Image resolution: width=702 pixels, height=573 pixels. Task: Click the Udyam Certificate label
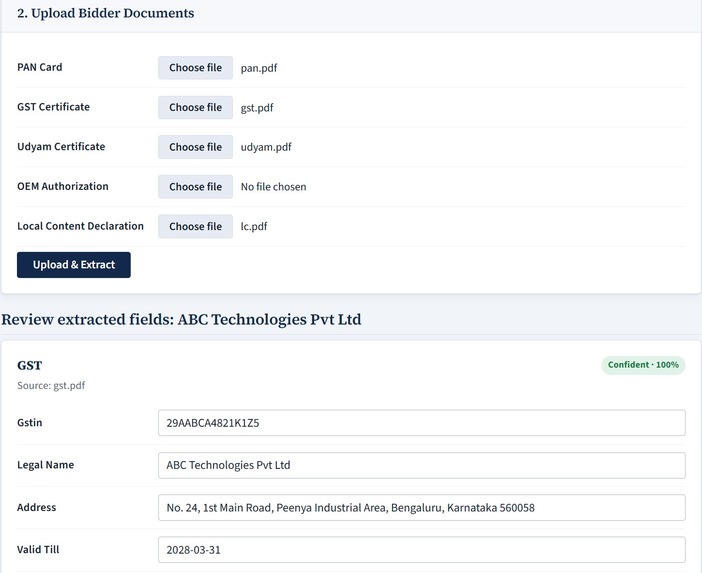pos(61,147)
